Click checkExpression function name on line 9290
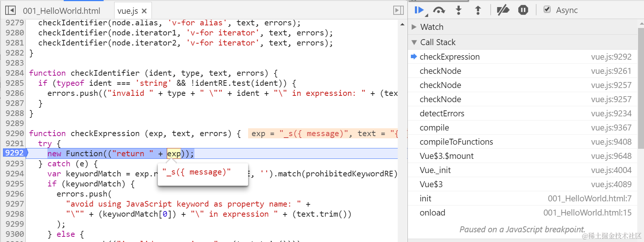The height and width of the screenshot is (242, 644). point(105,133)
